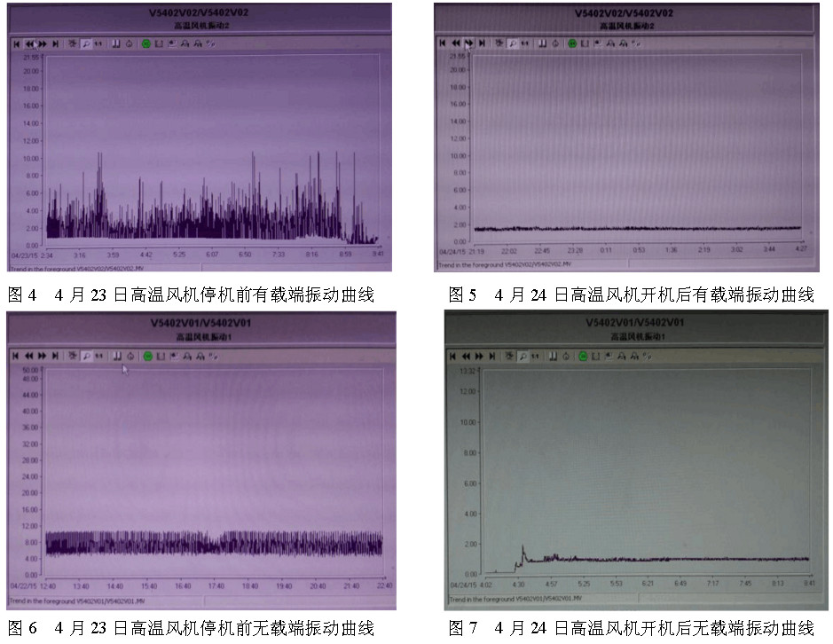Screen dimensions: 833x644
Task: Click 'Trend in the foreground' status in Figure 5
Action: point(505,264)
